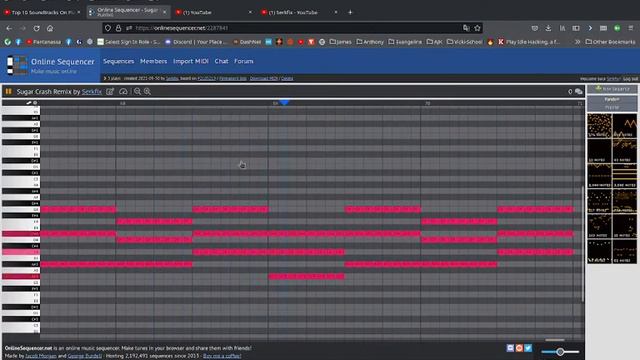Open the Sequences menu

[118, 61]
